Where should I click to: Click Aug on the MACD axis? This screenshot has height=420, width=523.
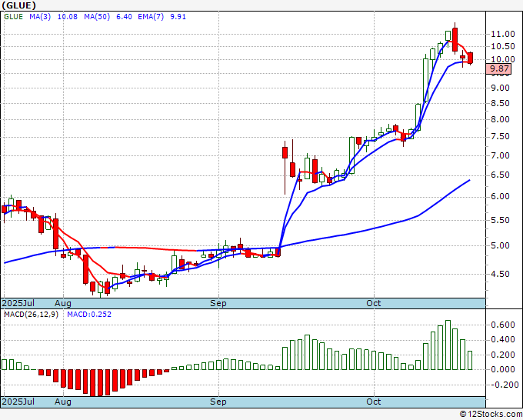point(63,402)
